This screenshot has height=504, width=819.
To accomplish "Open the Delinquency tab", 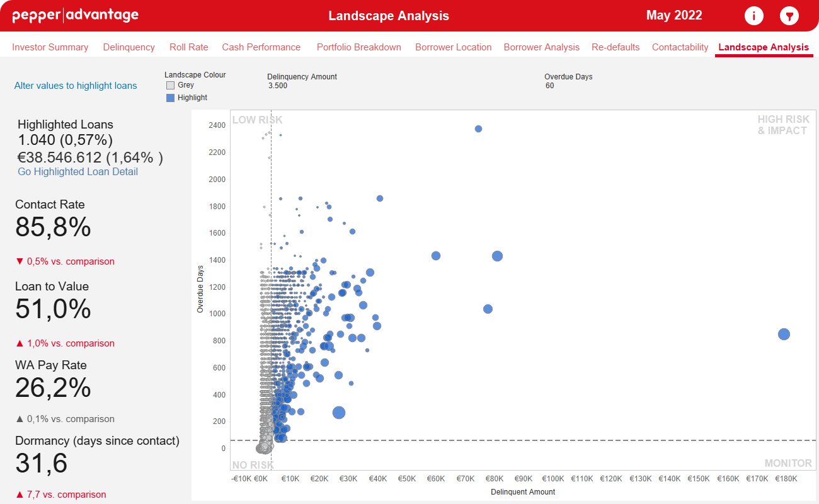I will (x=129, y=47).
